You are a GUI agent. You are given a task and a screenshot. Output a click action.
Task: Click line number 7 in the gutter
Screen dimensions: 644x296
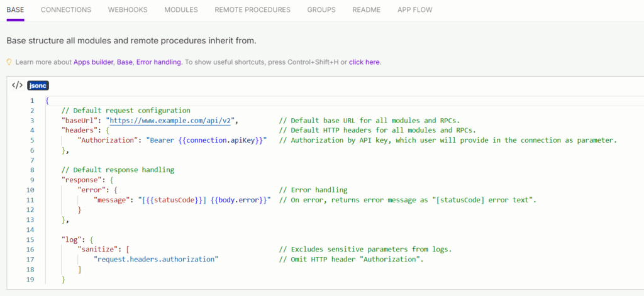point(32,160)
